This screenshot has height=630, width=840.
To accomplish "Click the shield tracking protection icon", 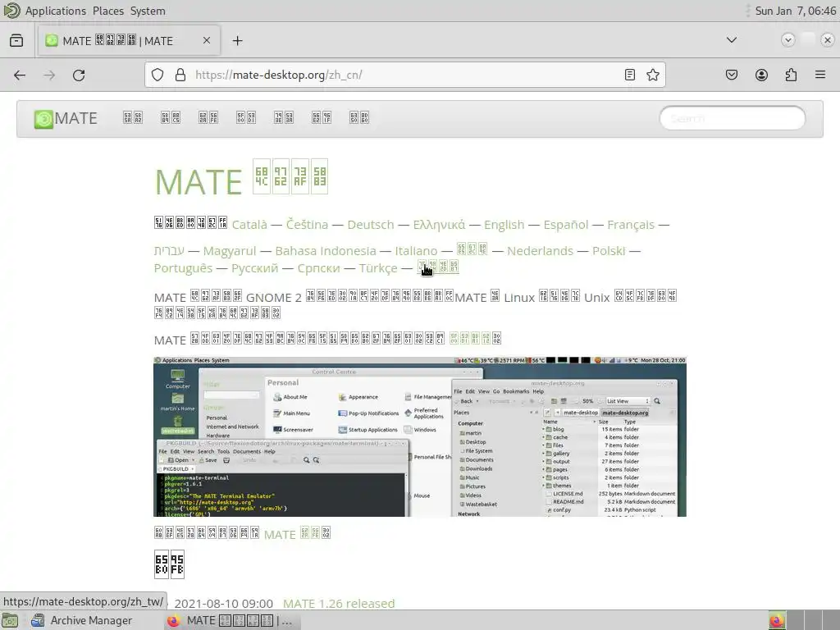I will (157, 75).
